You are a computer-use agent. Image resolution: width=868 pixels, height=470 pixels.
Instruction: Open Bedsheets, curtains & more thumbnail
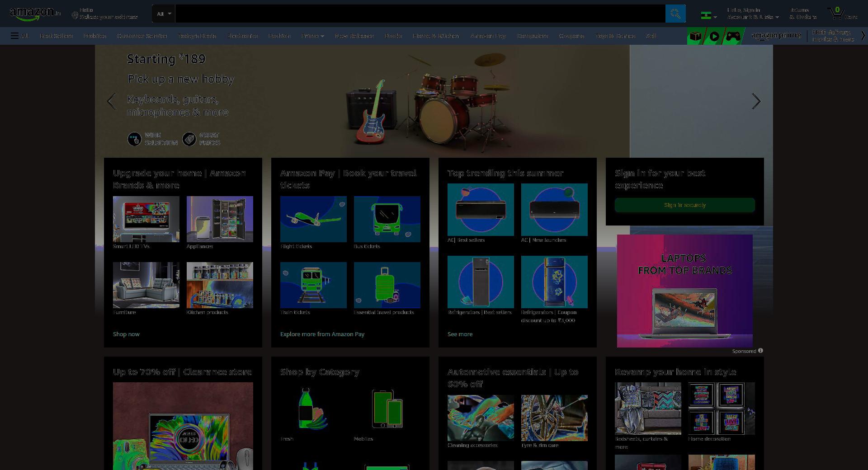pos(648,409)
